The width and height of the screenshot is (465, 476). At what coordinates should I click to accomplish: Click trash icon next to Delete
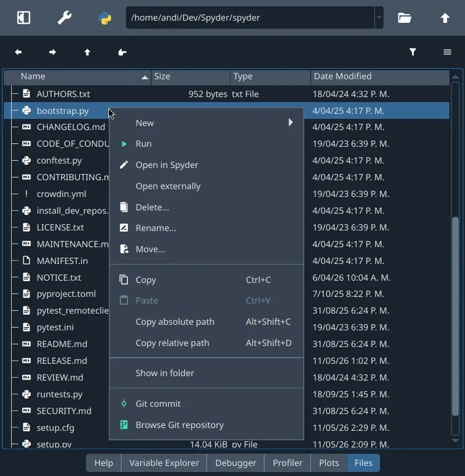pos(124,207)
